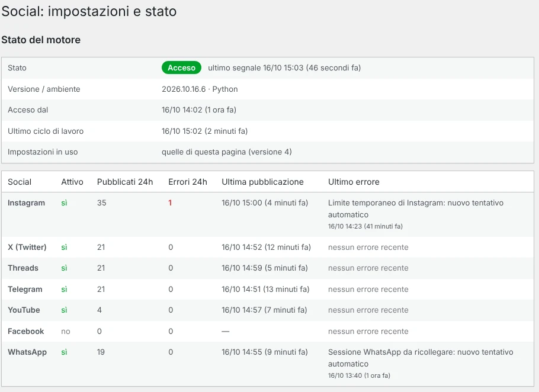The image size is (539, 392).
Task: Click the "Versione / ambiente" label
Action: click(x=44, y=89)
